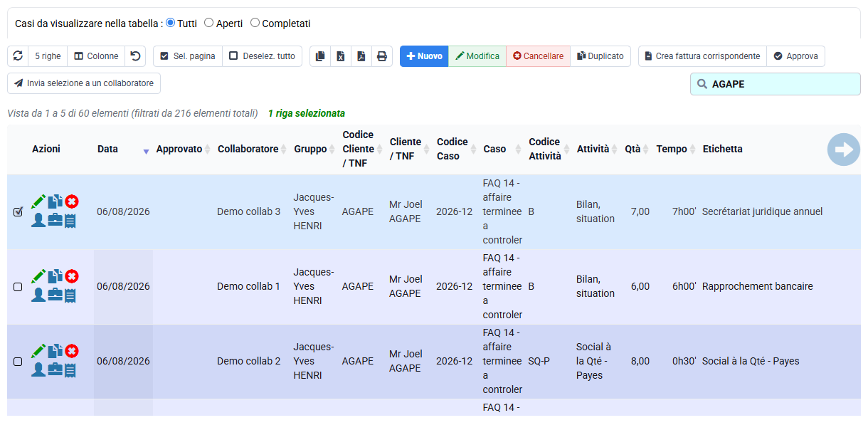Uncheck the Demo collab 3 row checkbox
The height and width of the screenshot is (430, 868).
click(x=18, y=211)
